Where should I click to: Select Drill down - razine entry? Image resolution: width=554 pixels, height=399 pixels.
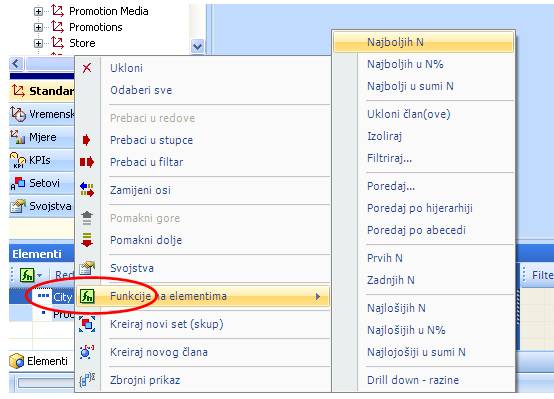click(x=413, y=380)
